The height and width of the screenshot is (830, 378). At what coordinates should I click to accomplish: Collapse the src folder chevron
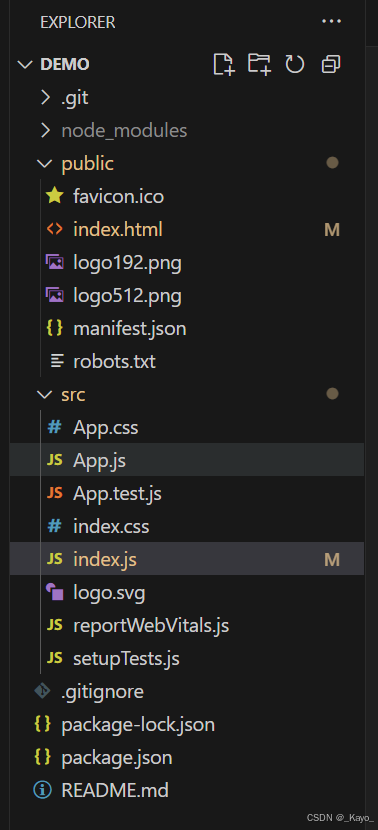coord(45,395)
